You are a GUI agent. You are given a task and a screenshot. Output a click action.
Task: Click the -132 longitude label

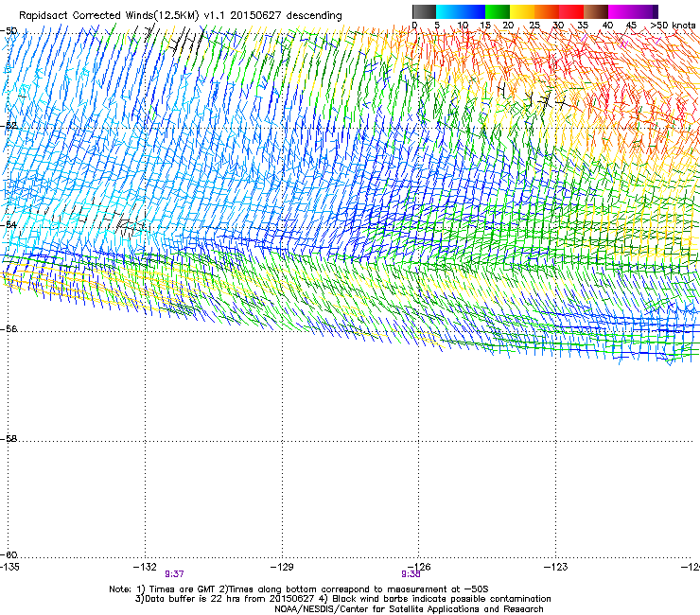(x=145, y=567)
